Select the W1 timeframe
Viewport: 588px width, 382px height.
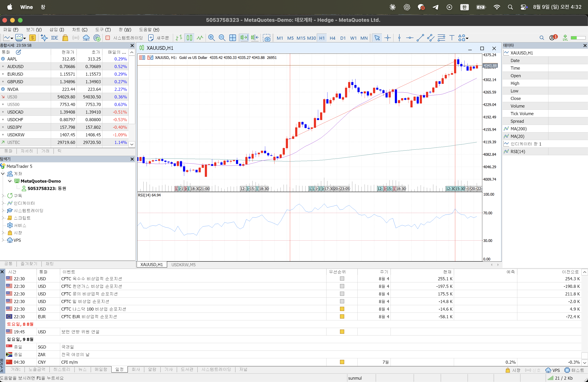(x=353, y=38)
